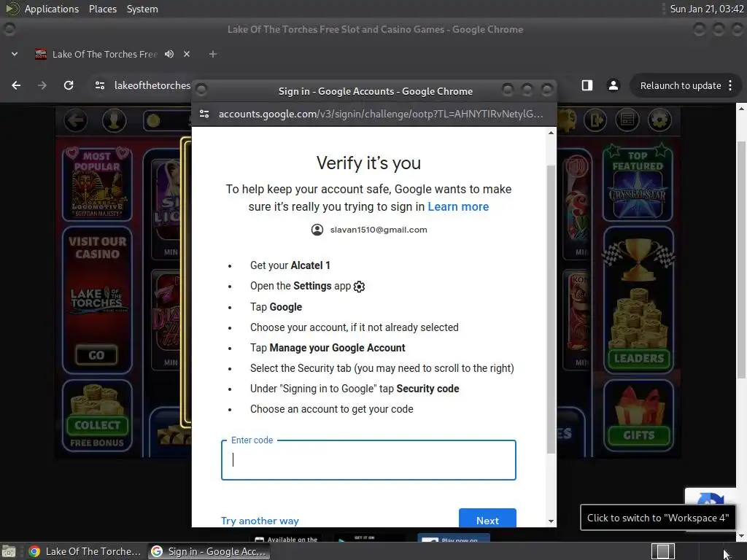Viewport: 747px width, 560px height.
Task: Click the Settings gear icon in instructions
Action: point(359,286)
